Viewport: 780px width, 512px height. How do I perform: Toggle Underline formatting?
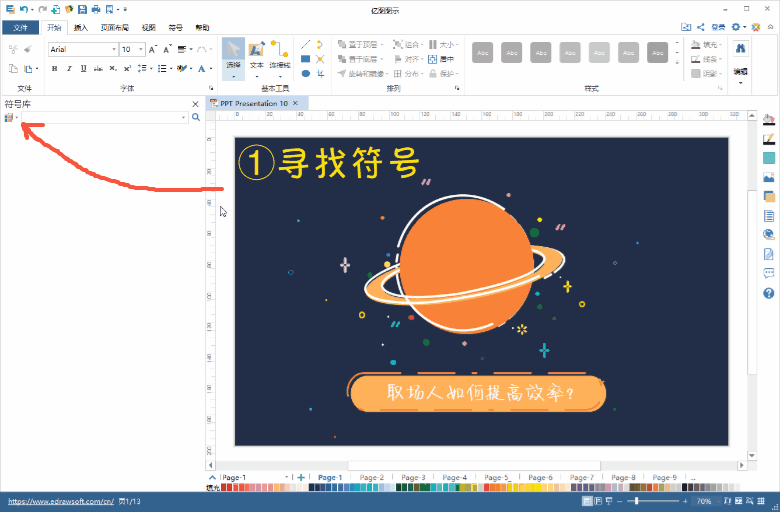tap(84, 69)
